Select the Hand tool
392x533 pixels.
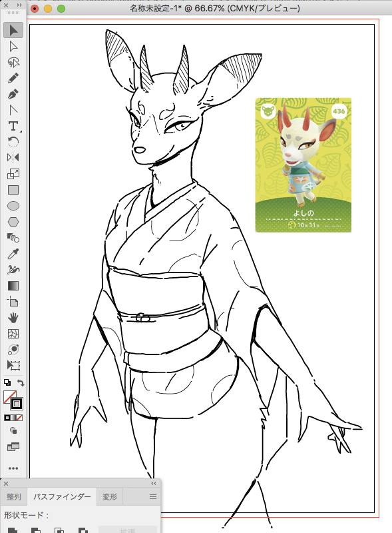(13, 318)
